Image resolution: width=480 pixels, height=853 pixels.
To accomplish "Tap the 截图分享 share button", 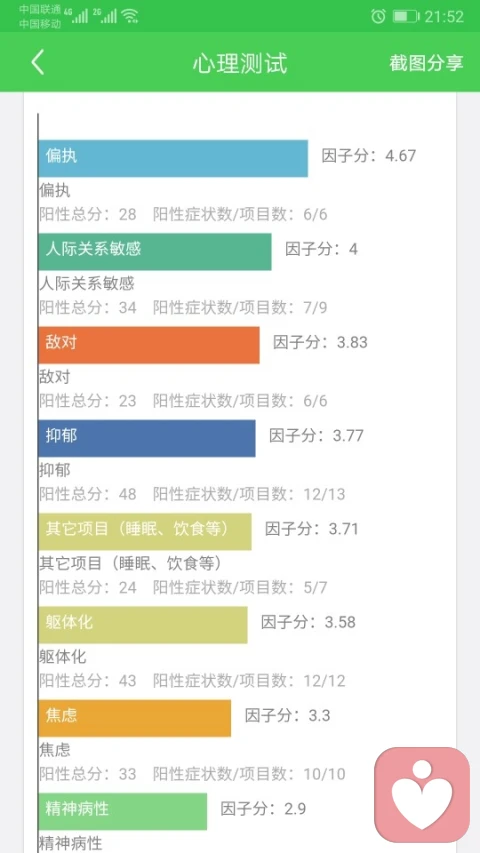I will click(x=426, y=63).
